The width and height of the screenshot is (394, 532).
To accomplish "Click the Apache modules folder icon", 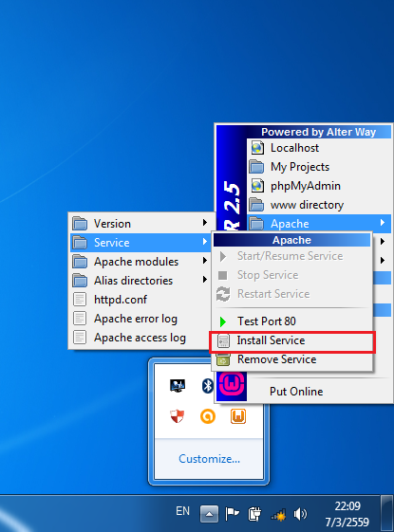I will pyautogui.click(x=80, y=262).
